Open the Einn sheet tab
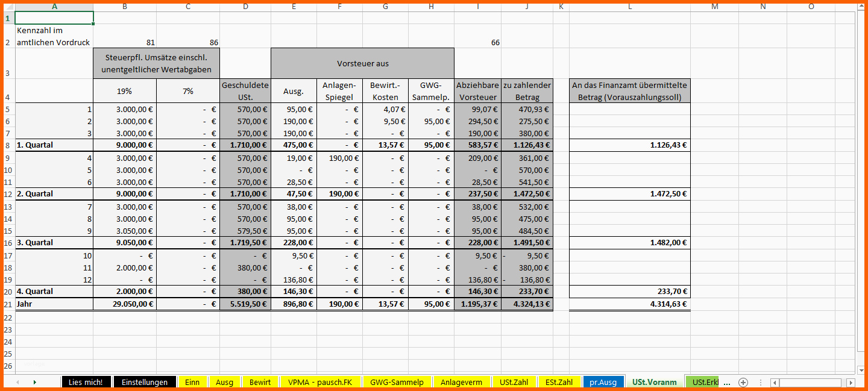The width and height of the screenshot is (868, 391). pyautogui.click(x=192, y=382)
